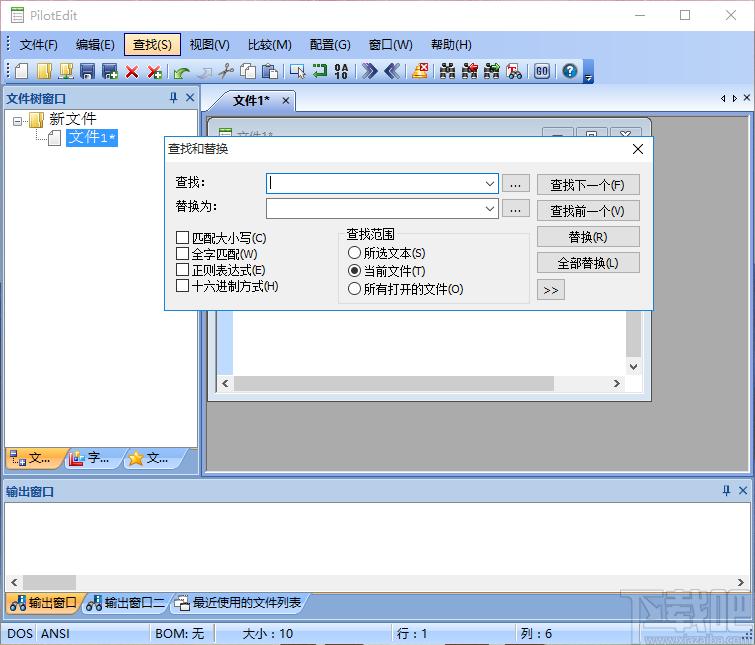Open the 帮助(H) menu

tap(451, 45)
